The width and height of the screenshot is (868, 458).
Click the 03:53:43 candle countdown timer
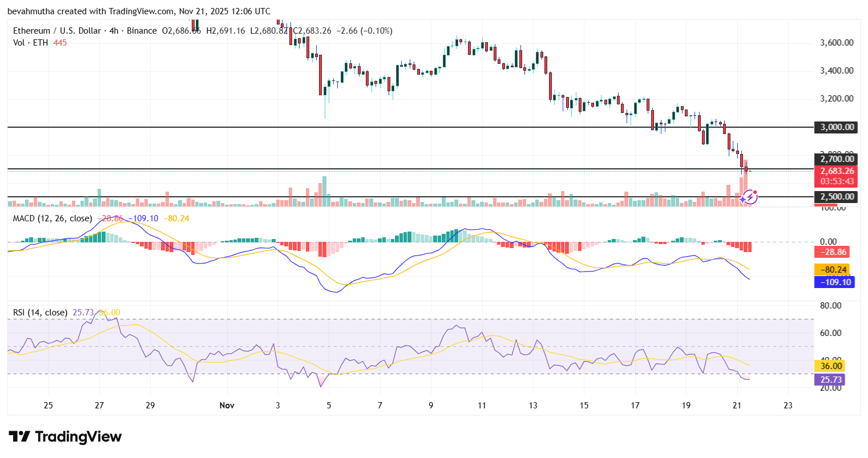835,179
